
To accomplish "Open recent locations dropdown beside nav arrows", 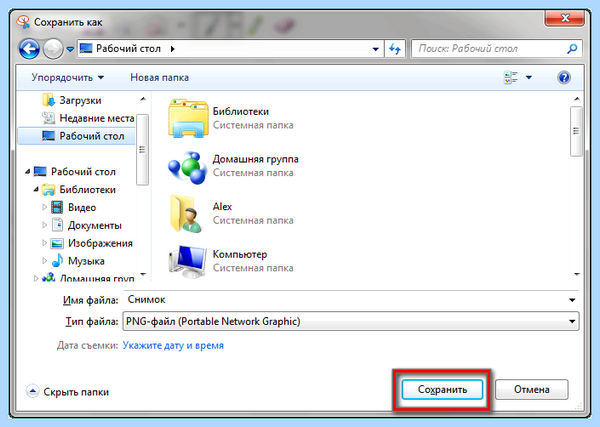I will (70, 49).
